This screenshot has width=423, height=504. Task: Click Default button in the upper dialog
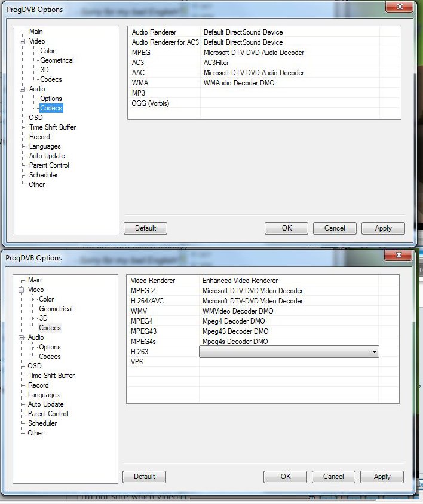pyautogui.click(x=145, y=228)
